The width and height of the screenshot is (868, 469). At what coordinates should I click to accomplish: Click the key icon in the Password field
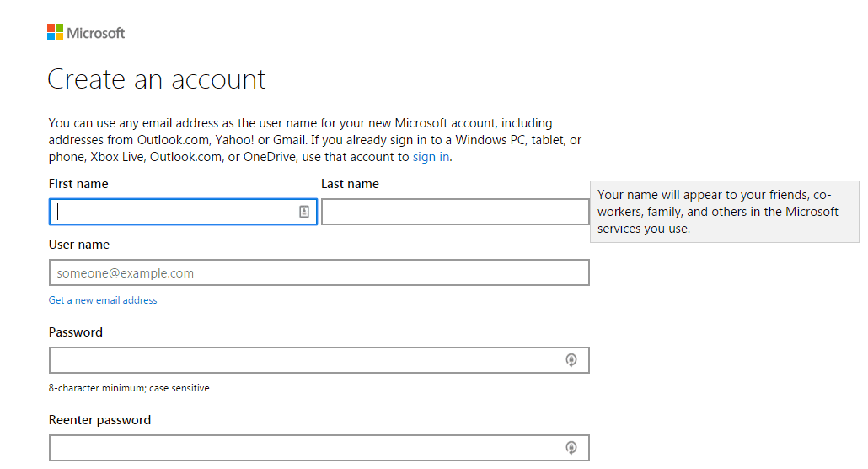click(x=571, y=360)
